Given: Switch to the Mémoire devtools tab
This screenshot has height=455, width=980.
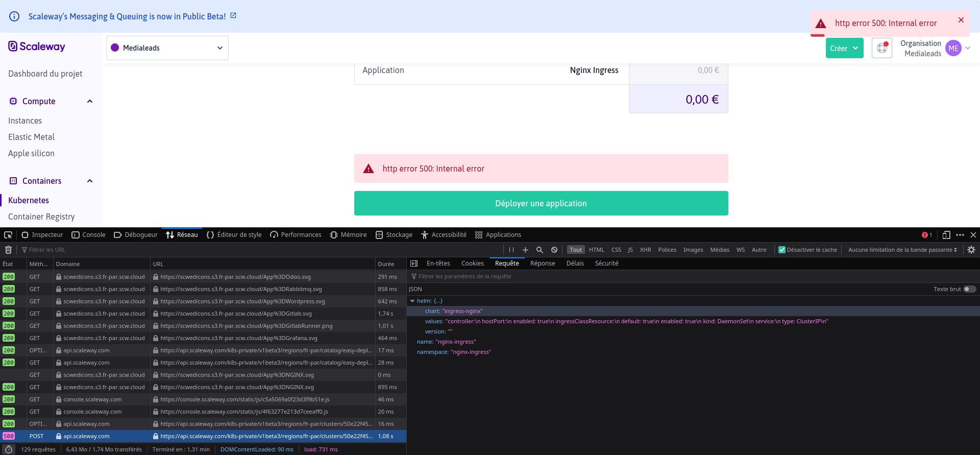Looking at the screenshot, I should (349, 235).
